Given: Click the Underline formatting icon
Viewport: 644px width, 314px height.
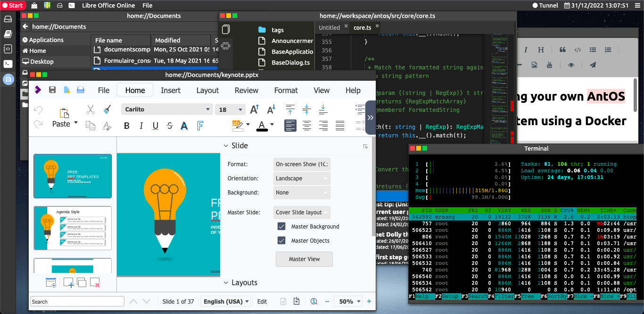Looking at the screenshot, I should 156,126.
